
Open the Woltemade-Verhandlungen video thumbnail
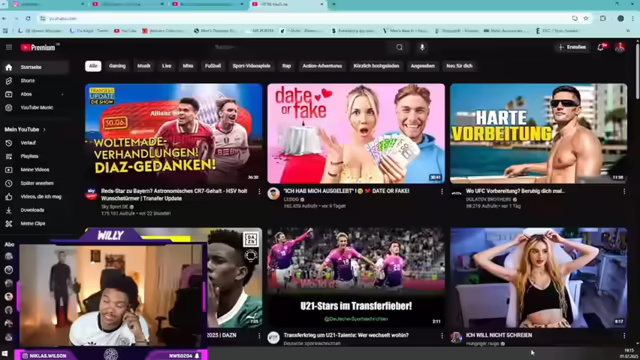174,133
